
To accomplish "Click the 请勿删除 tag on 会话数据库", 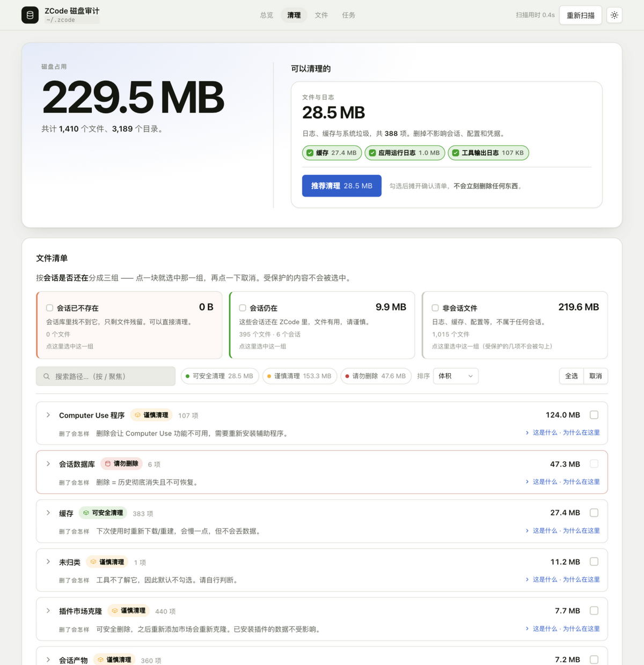I will tap(122, 464).
